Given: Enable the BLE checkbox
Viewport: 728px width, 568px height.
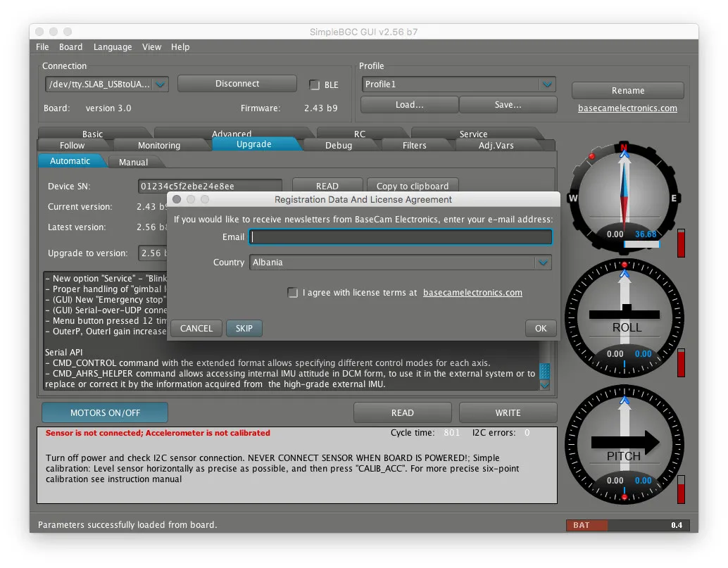Looking at the screenshot, I should pyautogui.click(x=315, y=85).
